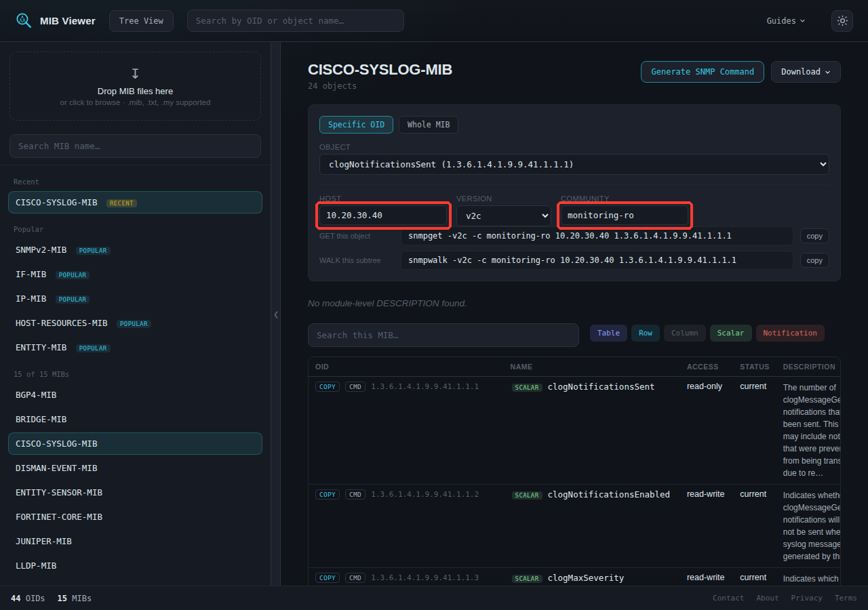This screenshot has height=610, width=868.
Task: Click the Search by OID or object name field
Action: pyautogui.click(x=296, y=21)
